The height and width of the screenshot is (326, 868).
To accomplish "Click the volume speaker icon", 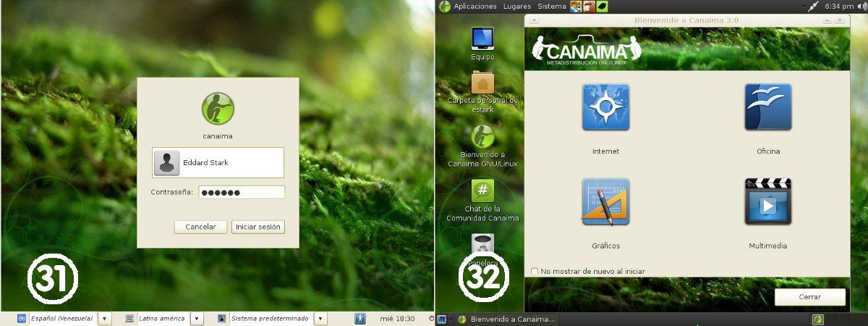I will tap(861, 6).
